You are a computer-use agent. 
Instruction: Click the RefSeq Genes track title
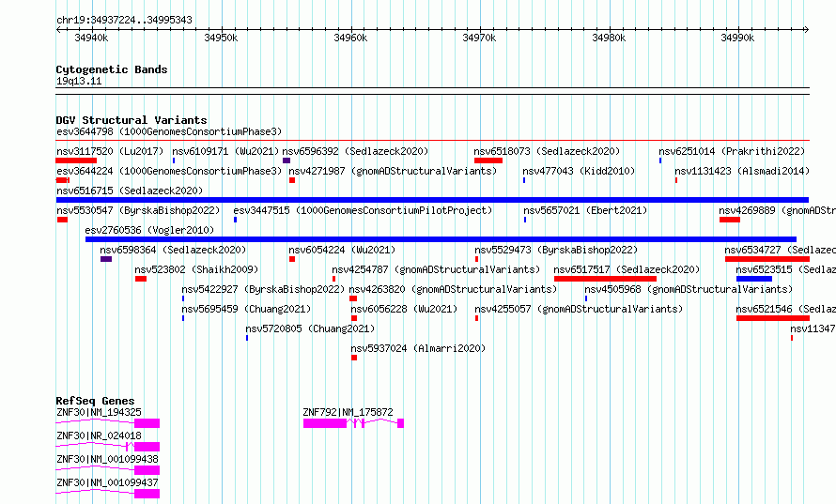96,401
